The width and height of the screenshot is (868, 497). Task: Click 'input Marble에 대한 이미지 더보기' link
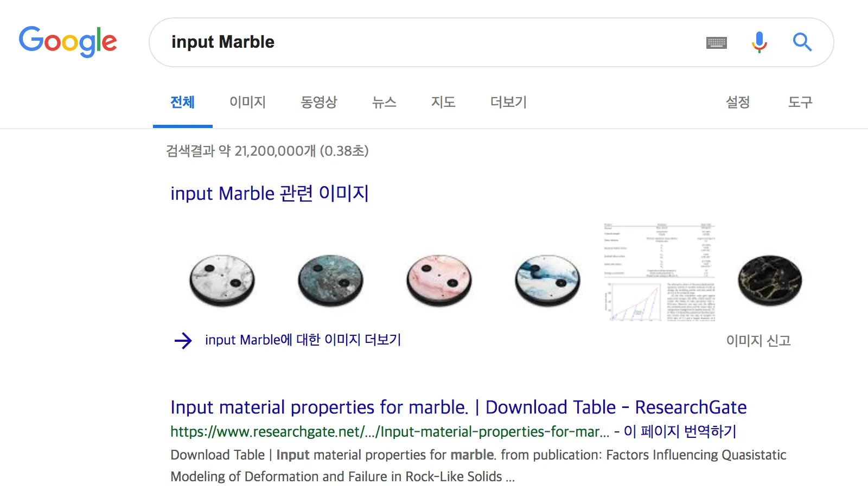coord(303,340)
